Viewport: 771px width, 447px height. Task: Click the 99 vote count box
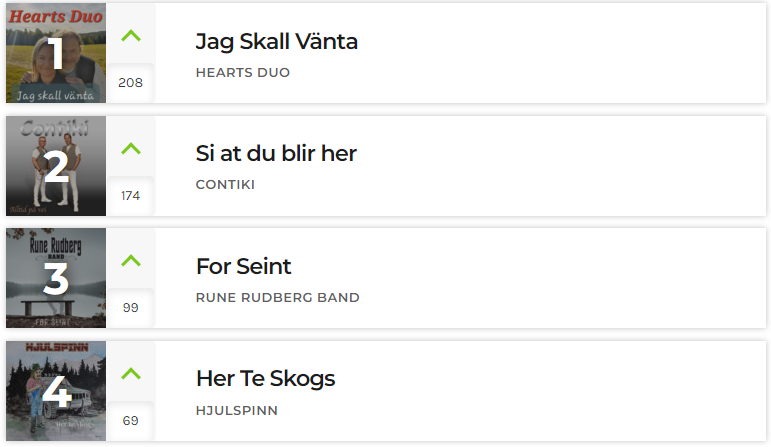pyautogui.click(x=130, y=308)
